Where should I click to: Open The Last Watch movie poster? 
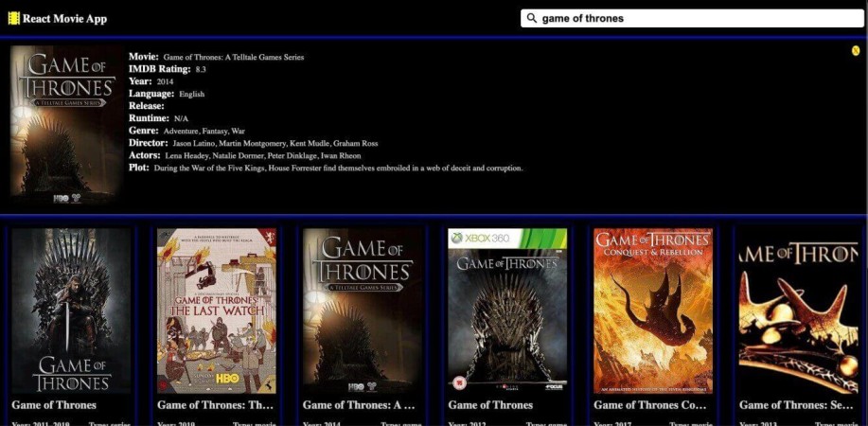217,310
